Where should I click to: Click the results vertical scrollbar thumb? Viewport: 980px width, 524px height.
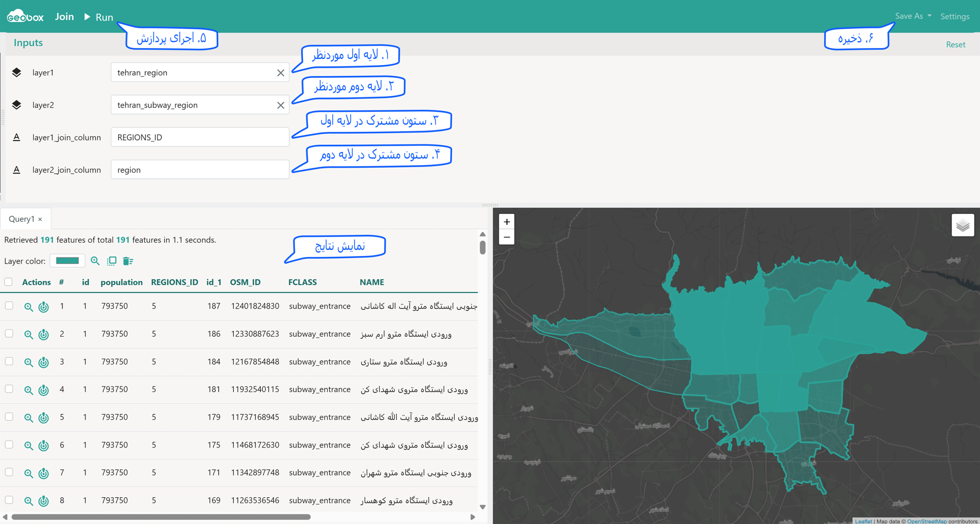pyautogui.click(x=483, y=247)
